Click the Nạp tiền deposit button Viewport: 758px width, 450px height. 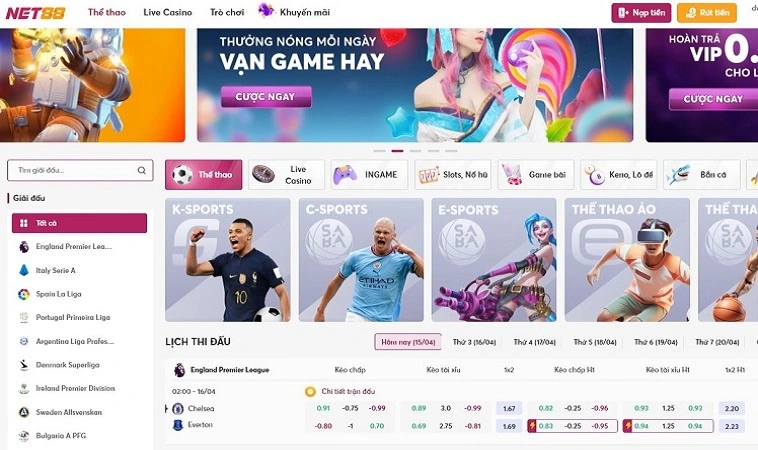tap(641, 13)
